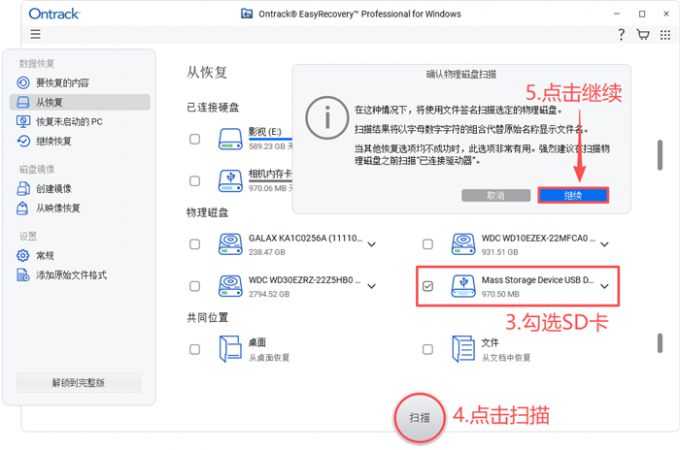The image size is (680, 450).
Task: Click the Mass Storage Device USB icon
Action: [x=463, y=286]
